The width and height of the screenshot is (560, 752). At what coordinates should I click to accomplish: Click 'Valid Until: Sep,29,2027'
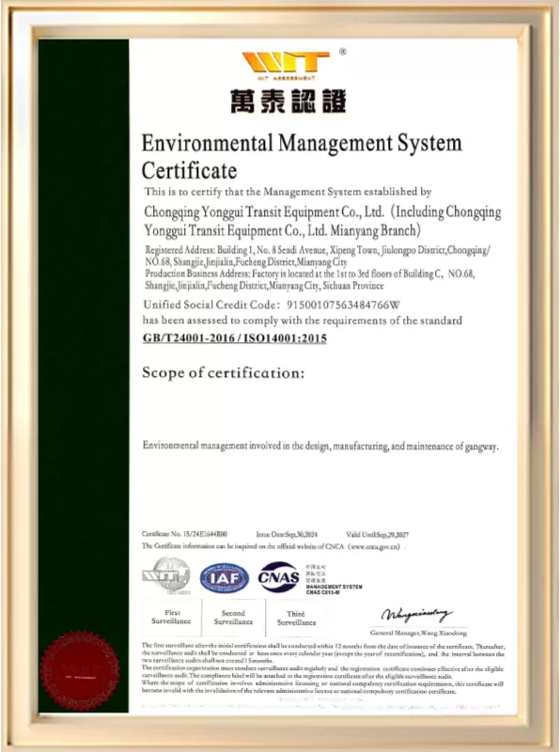click(378, 534)
